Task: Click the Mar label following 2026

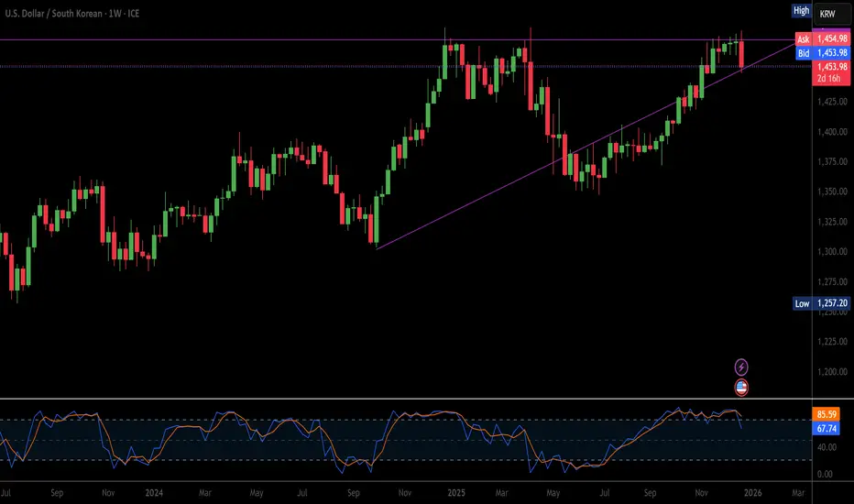Action: [x=798, y=493]
